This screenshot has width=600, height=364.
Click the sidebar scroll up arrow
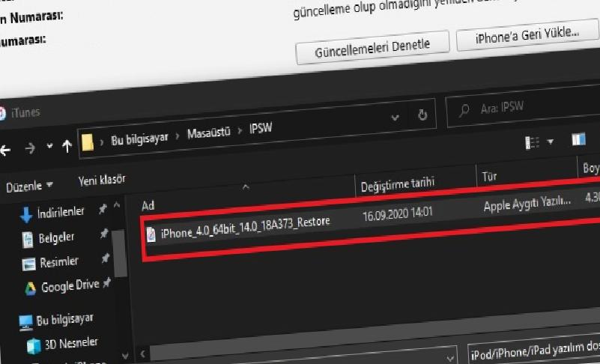click(x=117, y=205)
